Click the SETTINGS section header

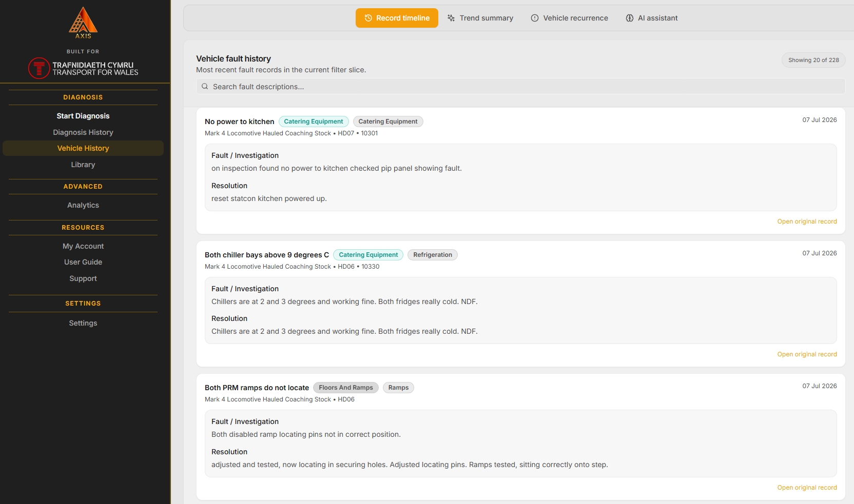83,304
